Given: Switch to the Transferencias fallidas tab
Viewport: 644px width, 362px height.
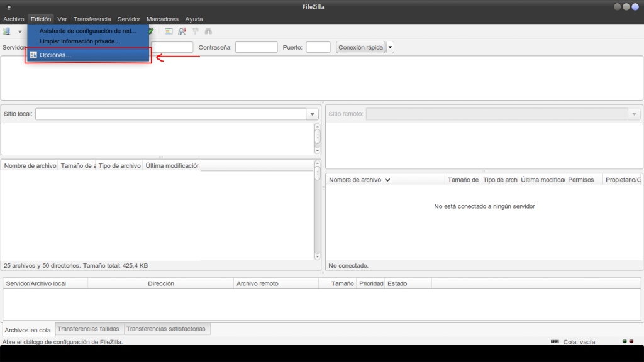Looking at the screenshot, I should [x=87, y=329].
